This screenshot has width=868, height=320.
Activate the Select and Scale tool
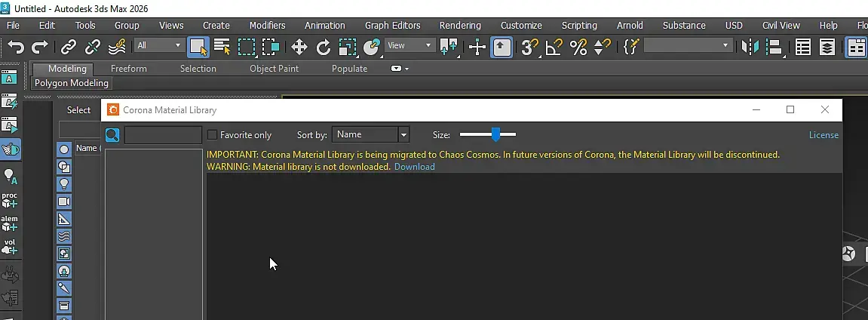pos(348,47)
